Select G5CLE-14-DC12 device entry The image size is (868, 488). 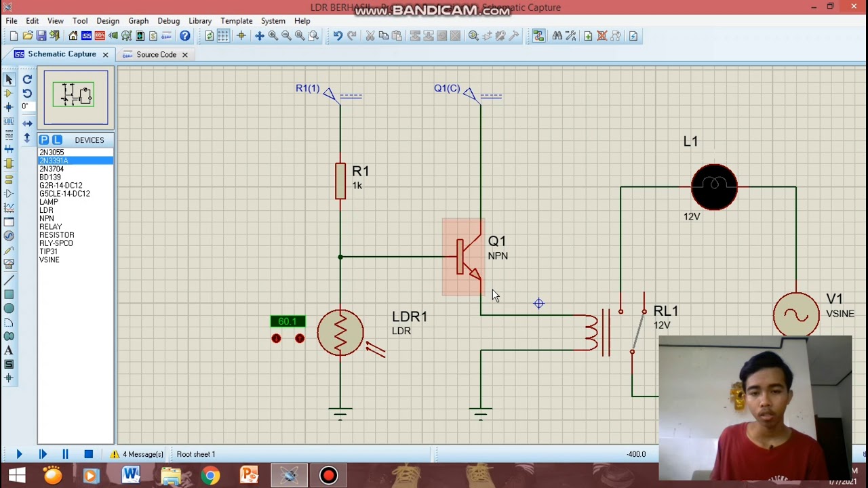click(x=64, y=194)
